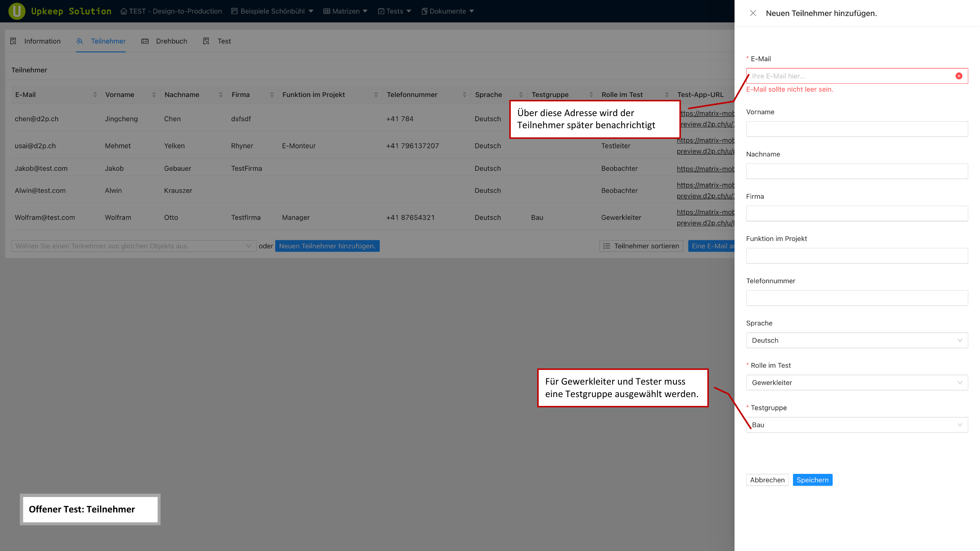This screenshot has height=551, width=980.
Task: Open the Sprache dropdown in drawer
Action: [x=857, y=341]
